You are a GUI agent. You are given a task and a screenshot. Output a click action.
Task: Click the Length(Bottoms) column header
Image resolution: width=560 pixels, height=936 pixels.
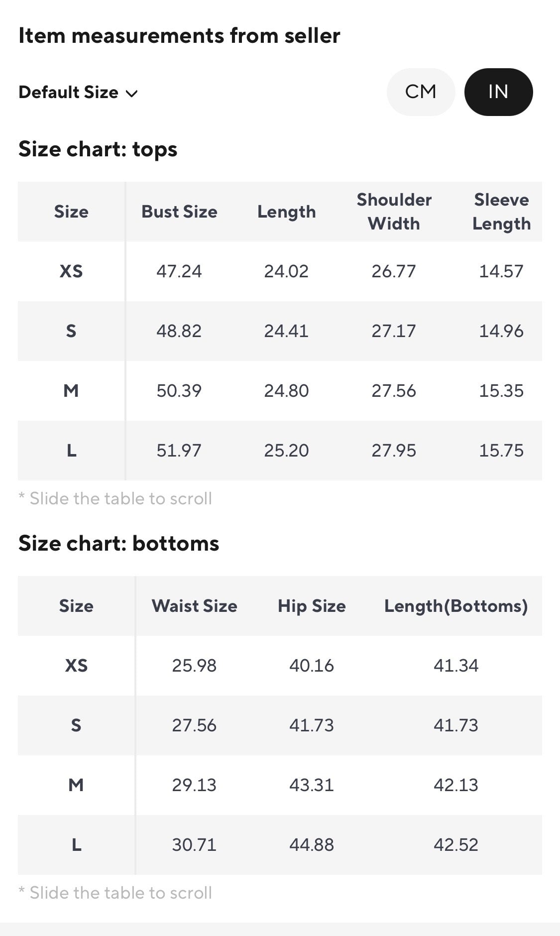pyautogui.click(x=456, y=606)
